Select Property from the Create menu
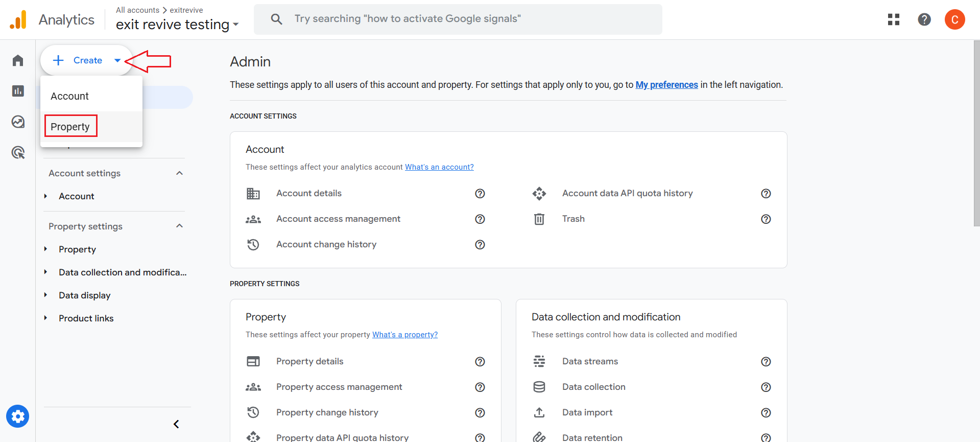This screenshot has height=442, width=980. [x=70, y=127]
